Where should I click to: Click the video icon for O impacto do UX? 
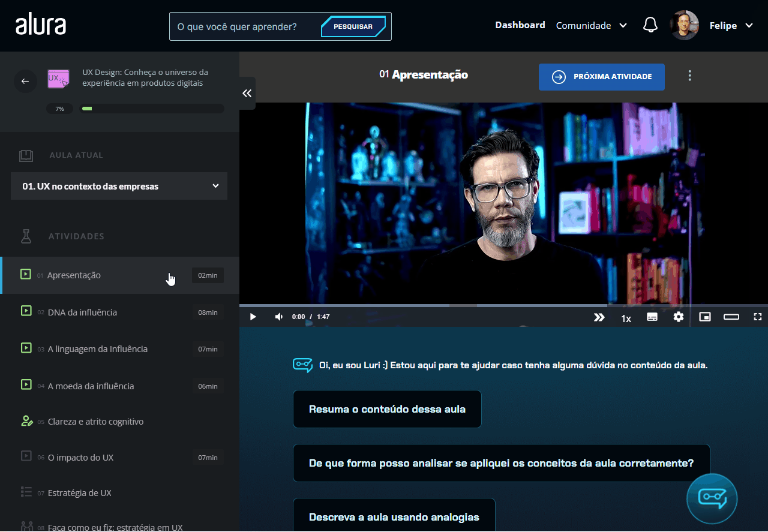click(26, 456)
